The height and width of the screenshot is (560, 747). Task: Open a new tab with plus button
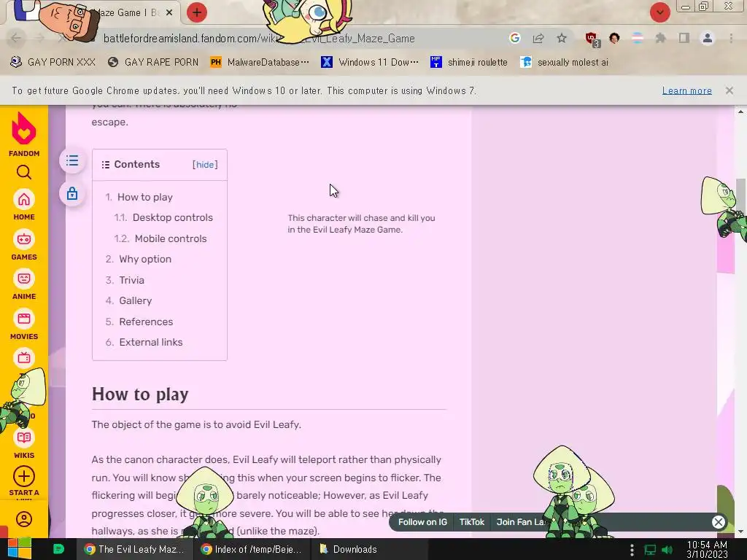click(197, 12)
